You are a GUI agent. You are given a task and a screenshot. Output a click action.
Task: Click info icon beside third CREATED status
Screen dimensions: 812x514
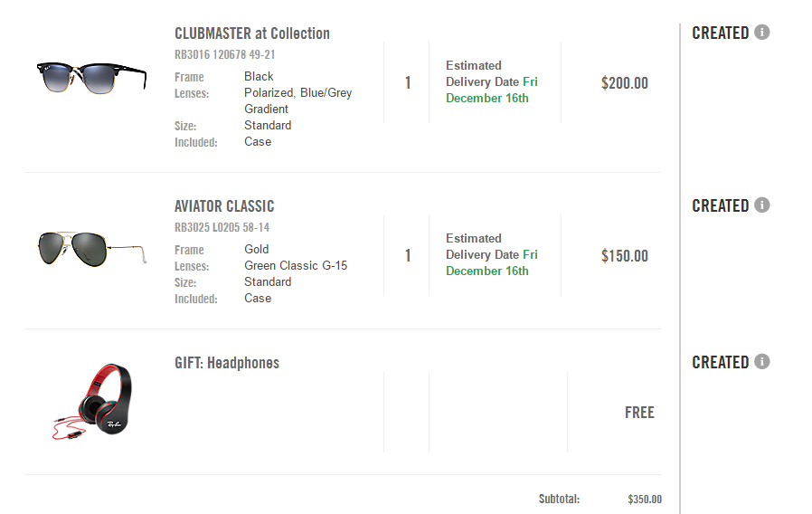[x=762, y=362]
